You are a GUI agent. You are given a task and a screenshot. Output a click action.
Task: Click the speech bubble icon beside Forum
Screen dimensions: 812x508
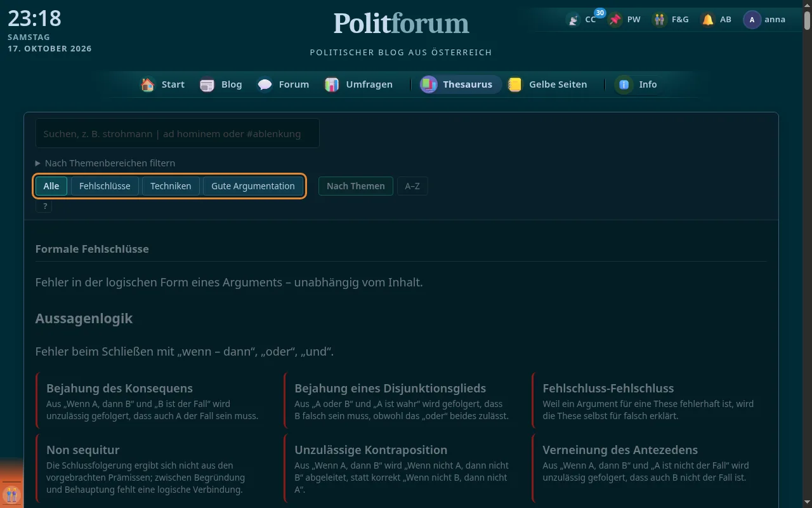coord(265,84)
